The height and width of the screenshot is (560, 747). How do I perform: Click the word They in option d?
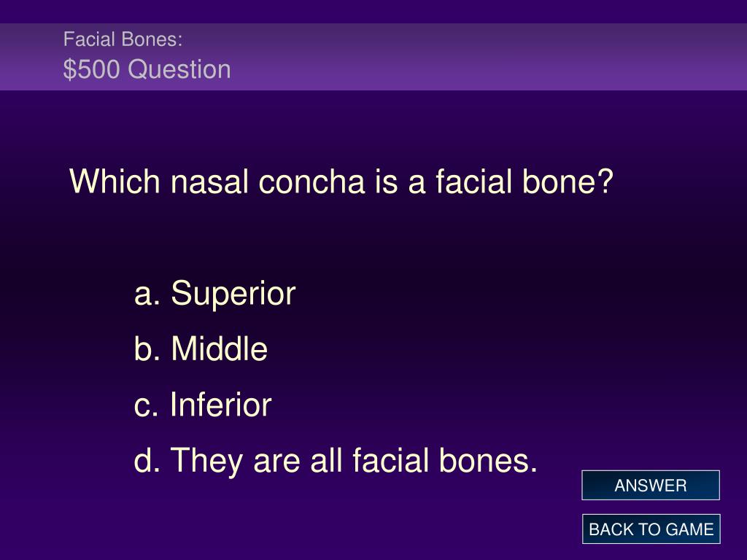tap(206, 461)
